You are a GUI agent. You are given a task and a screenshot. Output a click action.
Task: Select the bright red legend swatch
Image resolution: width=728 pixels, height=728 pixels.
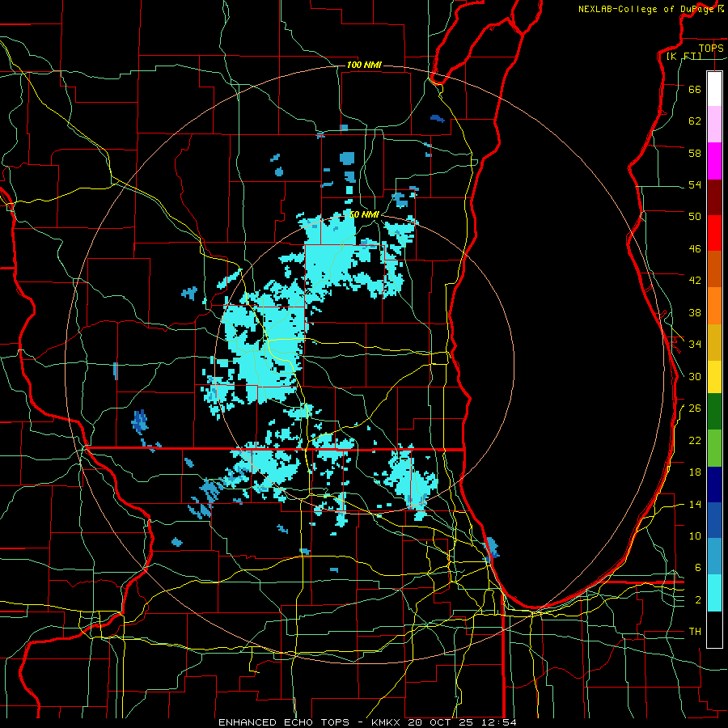point(714,233)
